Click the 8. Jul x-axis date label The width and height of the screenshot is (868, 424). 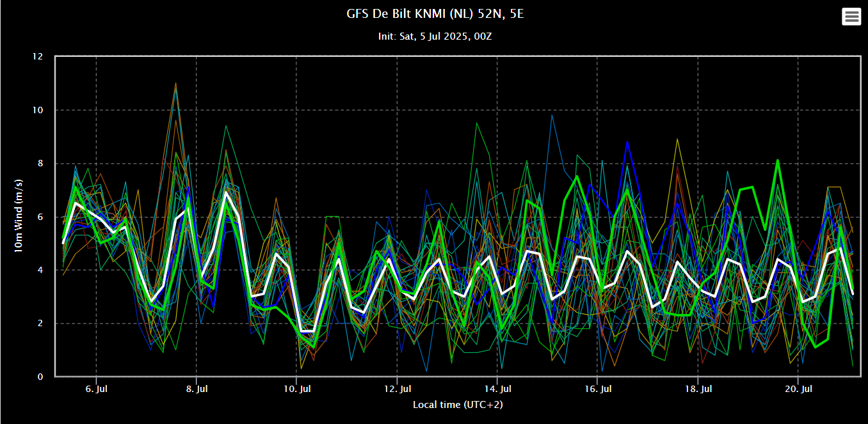point(197,388)
